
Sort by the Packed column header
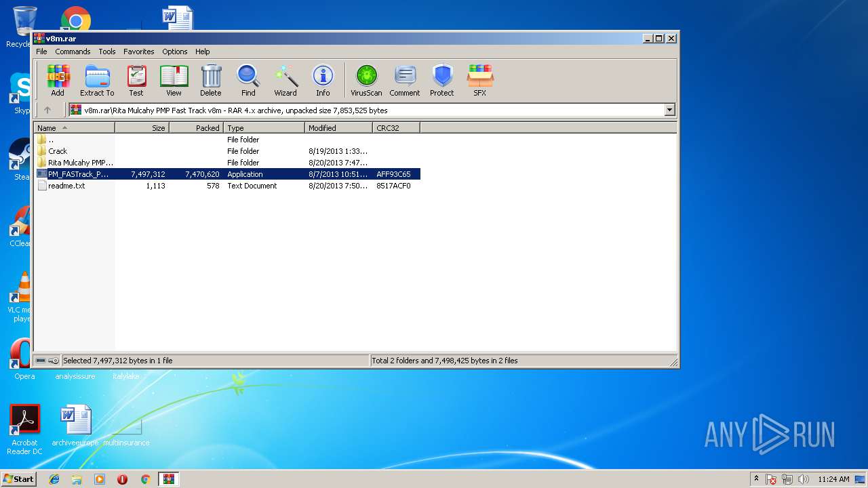click(x=196, y=127)
